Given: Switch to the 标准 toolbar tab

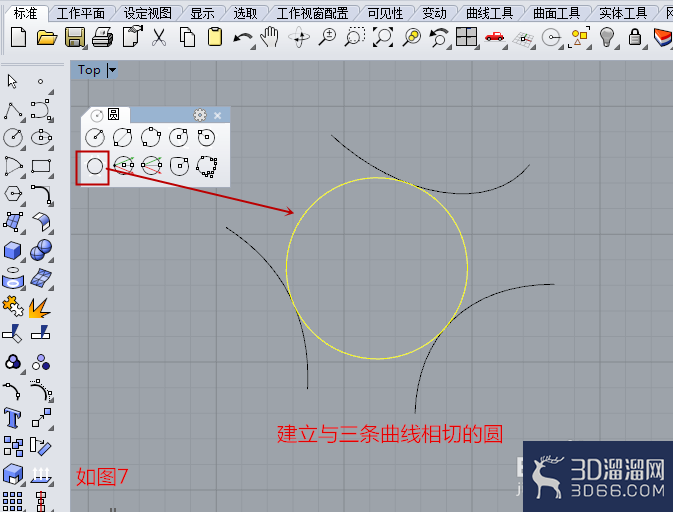Looking at the screenshot, I should click(25, 13).
